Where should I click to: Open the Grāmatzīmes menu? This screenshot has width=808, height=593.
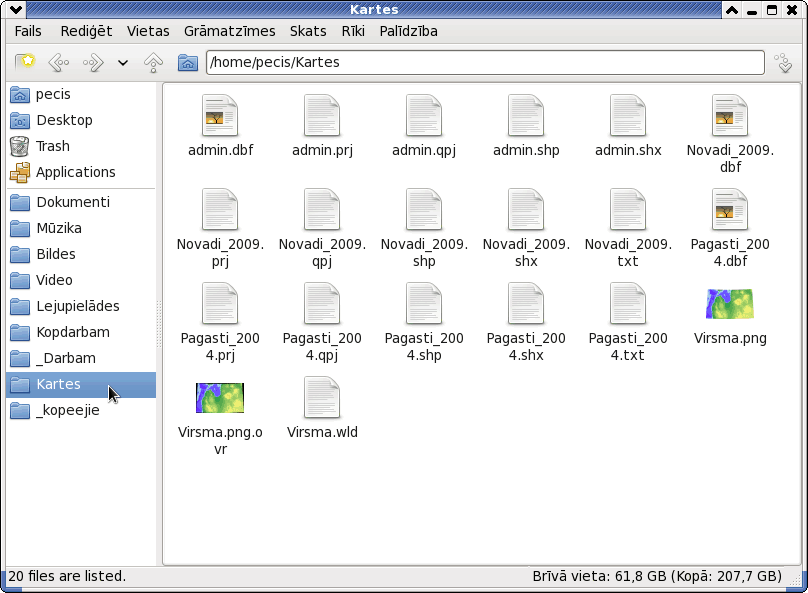tap(229, 31)
